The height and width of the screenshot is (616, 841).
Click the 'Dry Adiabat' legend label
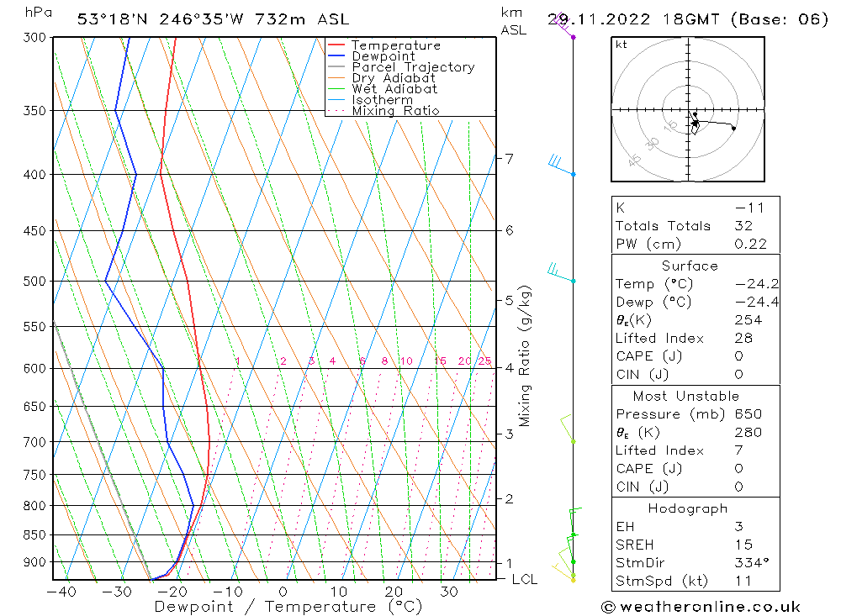[394, 78]
